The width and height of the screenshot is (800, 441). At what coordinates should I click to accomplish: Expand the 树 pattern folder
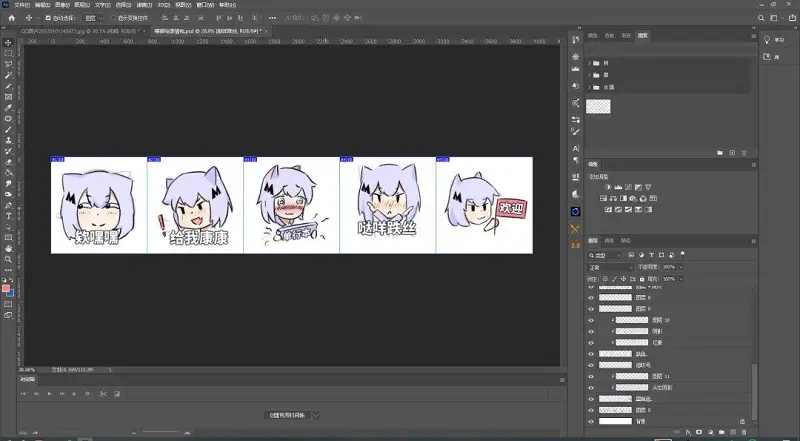[589, 63]
